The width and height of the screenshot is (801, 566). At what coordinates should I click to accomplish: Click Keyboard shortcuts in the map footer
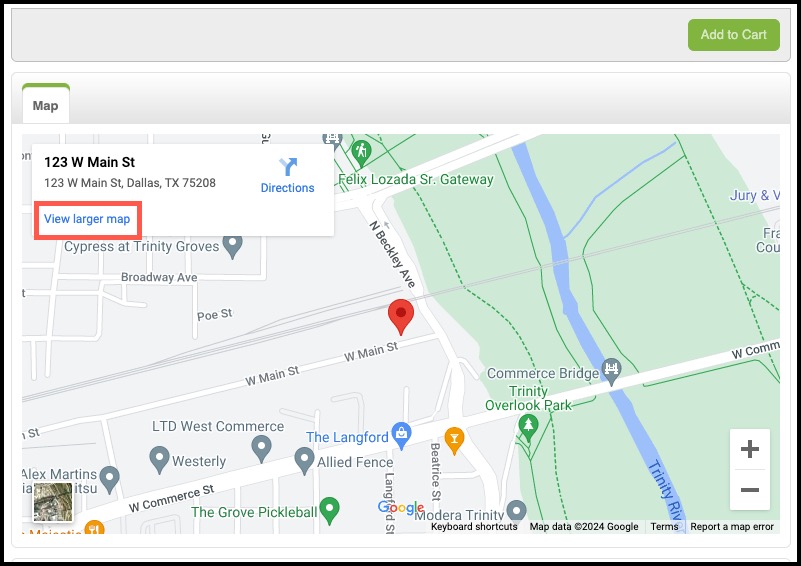point(474,527)
